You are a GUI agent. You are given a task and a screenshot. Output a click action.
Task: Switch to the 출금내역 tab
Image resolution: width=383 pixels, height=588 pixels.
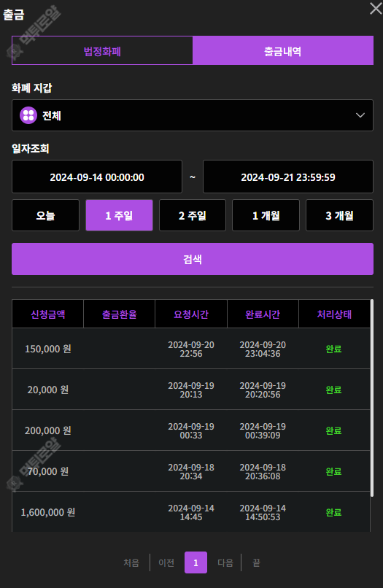pyautogui.click(x=283, y=50)
